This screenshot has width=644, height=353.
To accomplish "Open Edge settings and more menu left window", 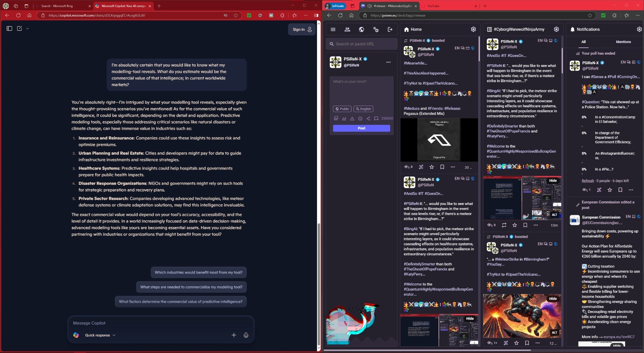I will [x=305, y=15].
